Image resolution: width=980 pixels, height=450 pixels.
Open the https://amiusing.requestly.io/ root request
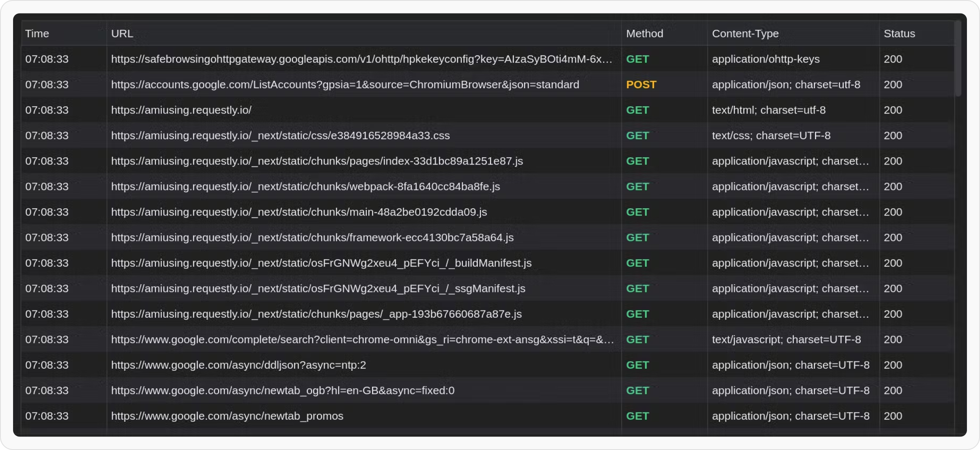[181, 110]
